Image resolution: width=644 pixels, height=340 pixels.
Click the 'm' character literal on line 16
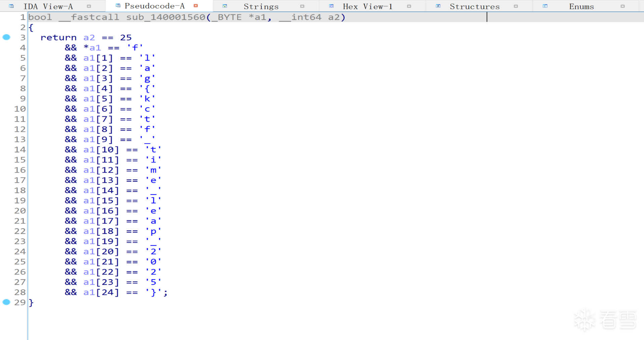point(153,170)
